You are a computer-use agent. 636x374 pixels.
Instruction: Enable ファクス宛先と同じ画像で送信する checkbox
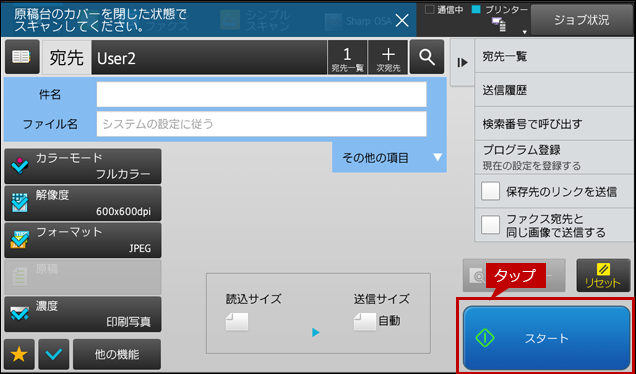click(490, 225)
